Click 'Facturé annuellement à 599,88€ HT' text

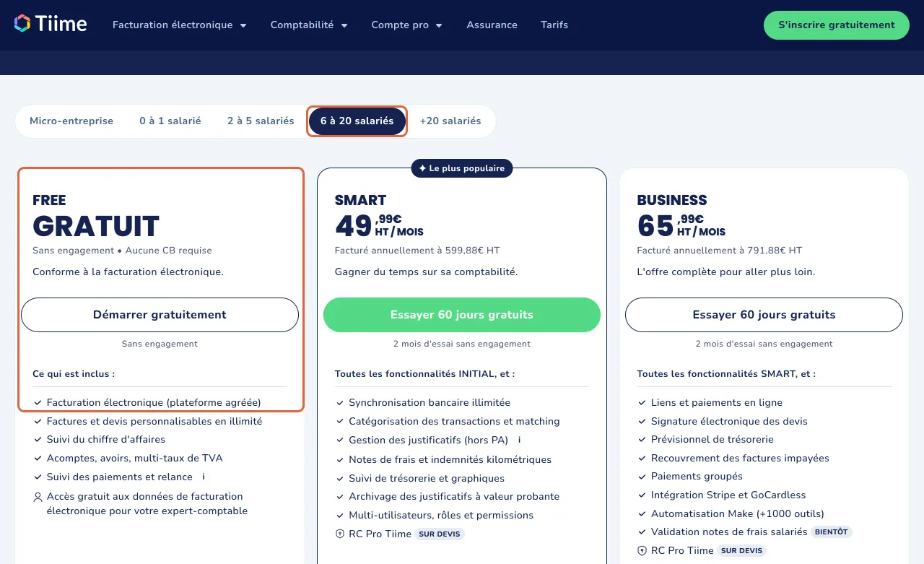coord(417,251)
